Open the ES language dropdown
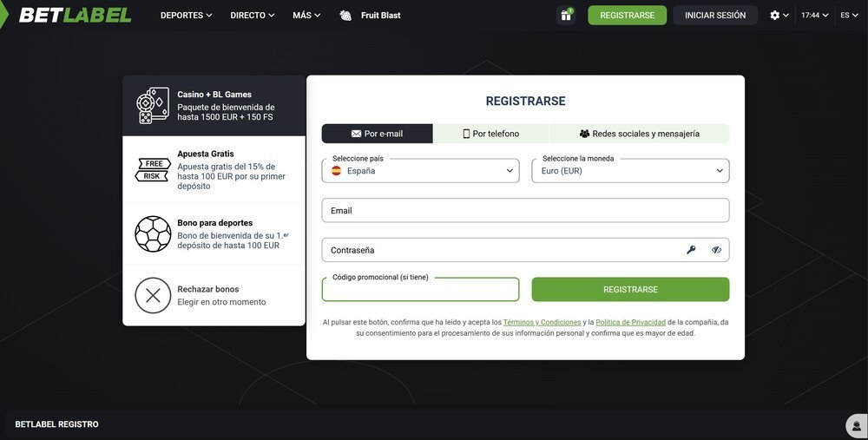Image resolution: width=868 pixels, height=440 pixels. [x=849, y=16]
